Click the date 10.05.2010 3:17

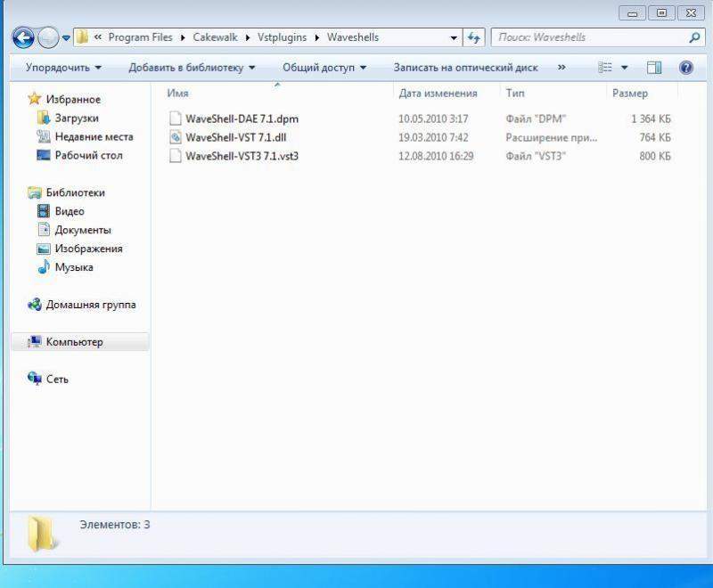pos(433,119)
